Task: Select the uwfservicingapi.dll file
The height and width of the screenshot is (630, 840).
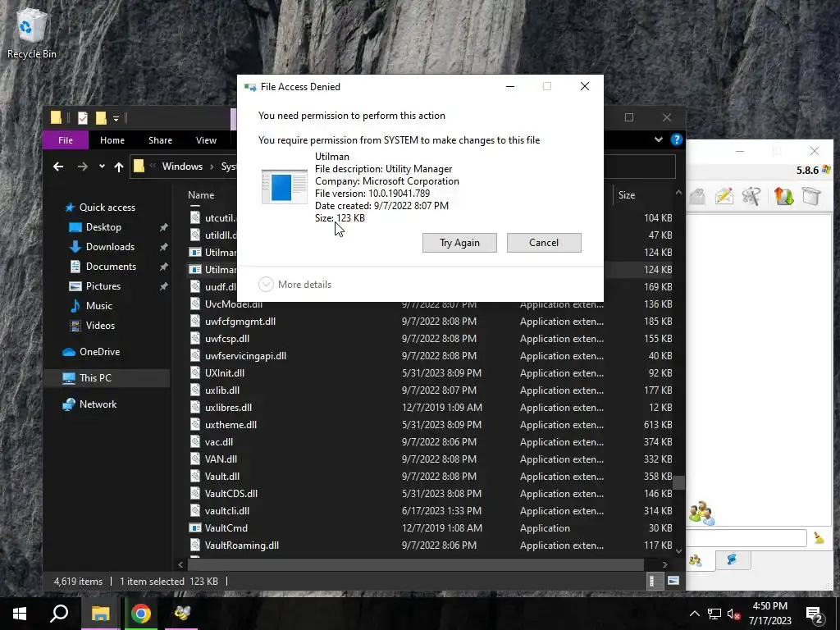Action: (245, 356)
